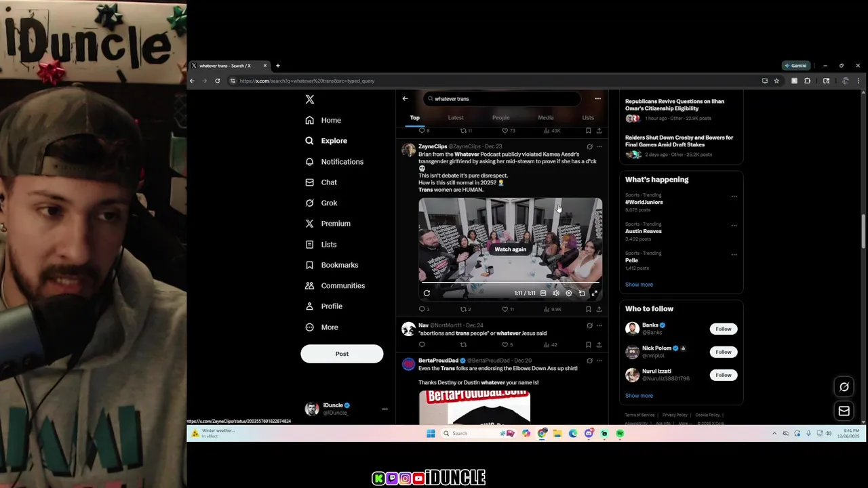The width and height of the screenshot is (868, 488).
Task: Open Notifications in the X sidebar
Action: pyautogui.click(x=334, y=162)
